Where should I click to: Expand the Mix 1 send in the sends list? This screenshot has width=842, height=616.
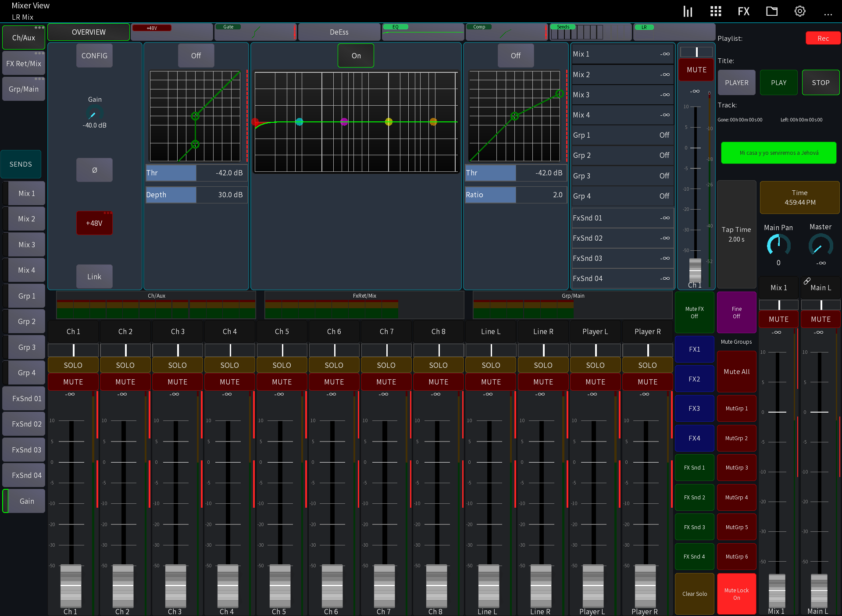pos(623,53)
